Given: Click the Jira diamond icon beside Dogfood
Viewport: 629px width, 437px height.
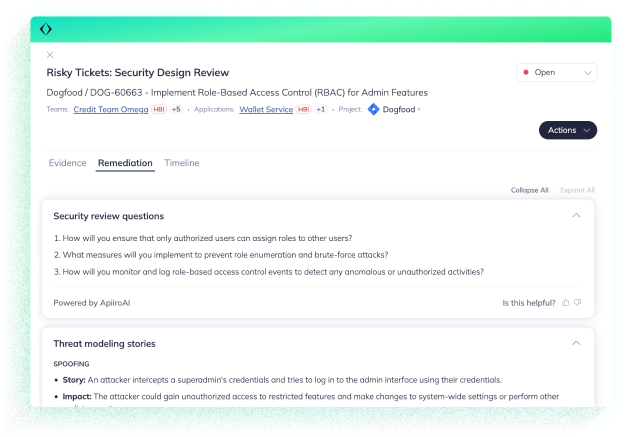Looking at the screenshot, I should click(373, 110).
